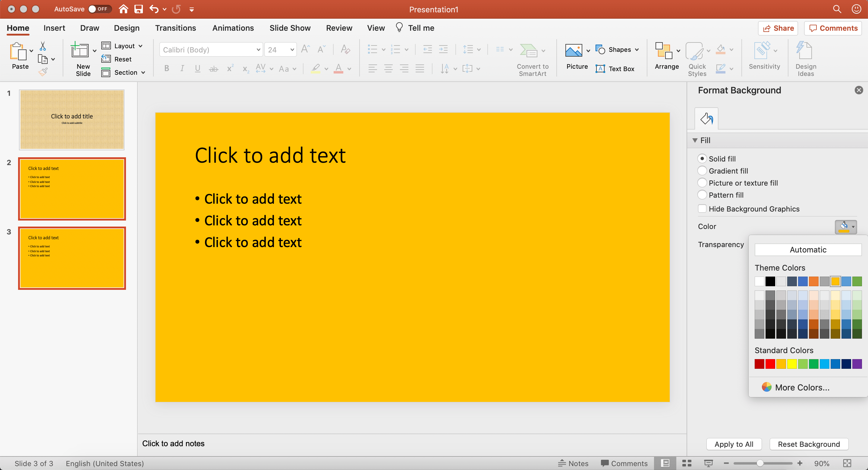Viewport: 868px width, 470px height.
Task: Click the Share button
Action: [778, 28]
